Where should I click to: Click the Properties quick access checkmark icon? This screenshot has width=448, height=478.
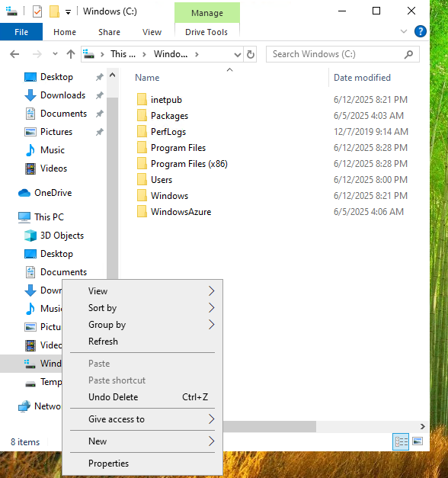pyautogui.click(x=37, y=12)
